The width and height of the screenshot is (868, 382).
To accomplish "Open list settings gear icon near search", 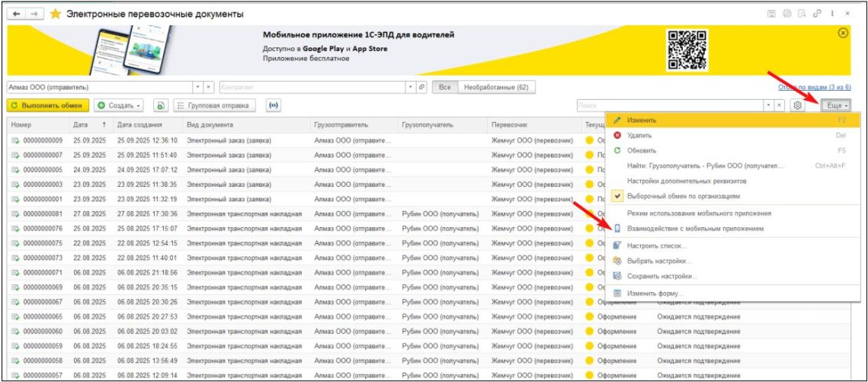I will tap(798, 105).
